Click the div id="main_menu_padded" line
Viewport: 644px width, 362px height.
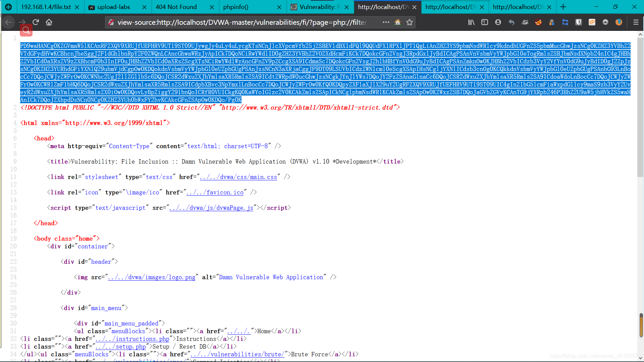pos(119,323)
